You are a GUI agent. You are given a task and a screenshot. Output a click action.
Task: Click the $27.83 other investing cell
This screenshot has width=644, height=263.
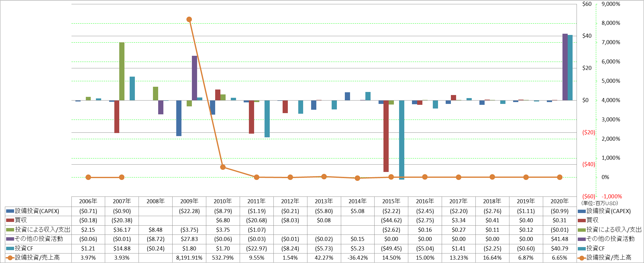tap(189, 239)
